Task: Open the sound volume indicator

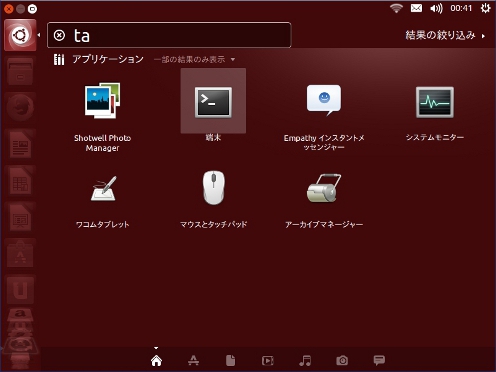Action: tap(436, 8)
